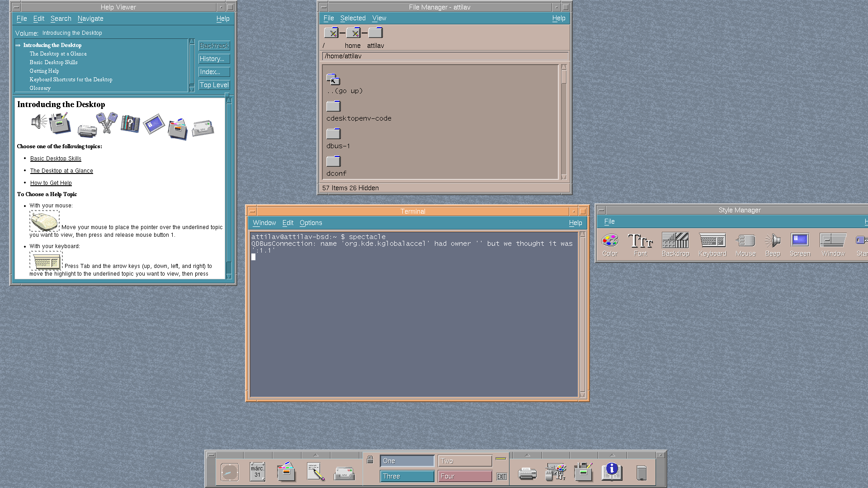Follow the Basic Desktop Skills link

pyautogui.click(x=56, y=159)
